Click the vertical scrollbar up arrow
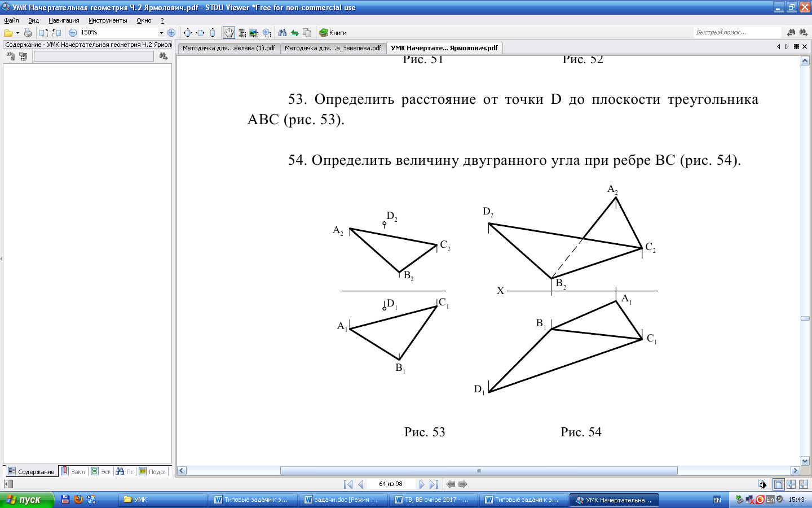 805,60
